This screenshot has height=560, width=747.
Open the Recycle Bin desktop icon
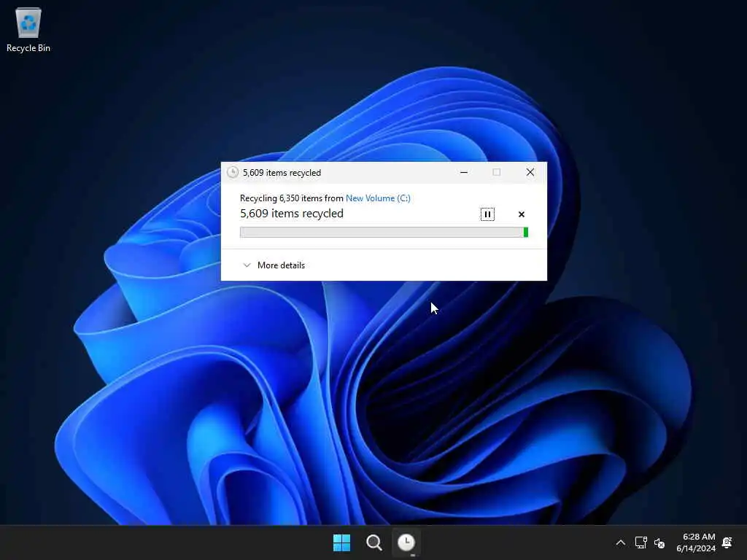28,29
